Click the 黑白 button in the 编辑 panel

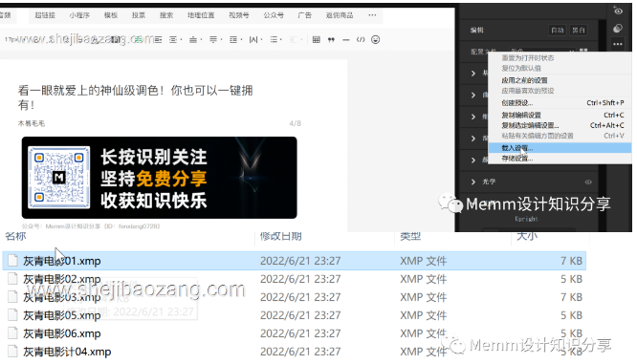coord(578,30)
